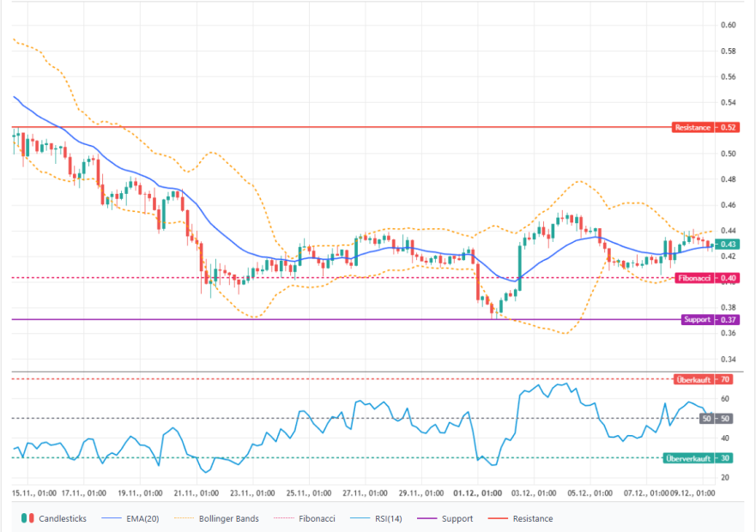Click the 0.34 tick on the price axis
The width and height of the screenshot is (756, 532).
729,359
